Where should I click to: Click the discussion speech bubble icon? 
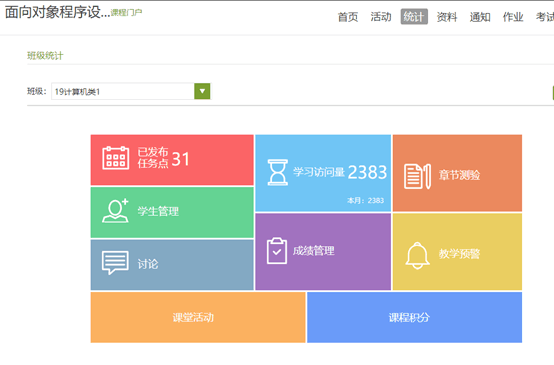115,263
